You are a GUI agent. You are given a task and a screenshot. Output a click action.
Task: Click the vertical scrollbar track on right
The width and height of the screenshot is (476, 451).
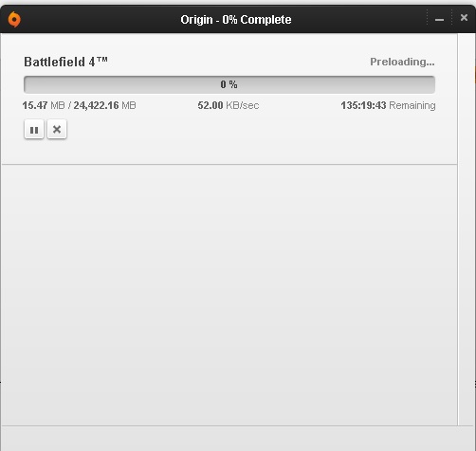click(x=467, y=229)
